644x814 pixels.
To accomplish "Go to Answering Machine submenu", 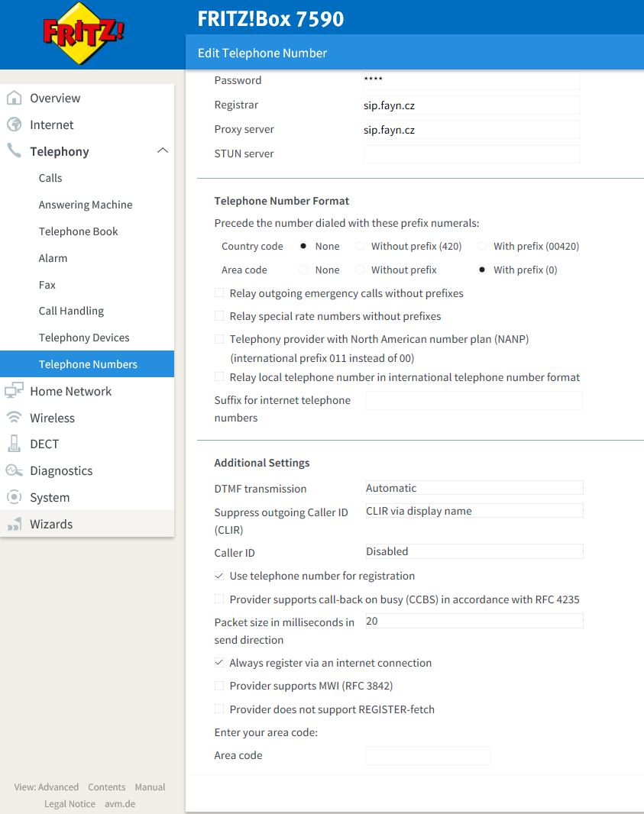I will coord(87,205).
